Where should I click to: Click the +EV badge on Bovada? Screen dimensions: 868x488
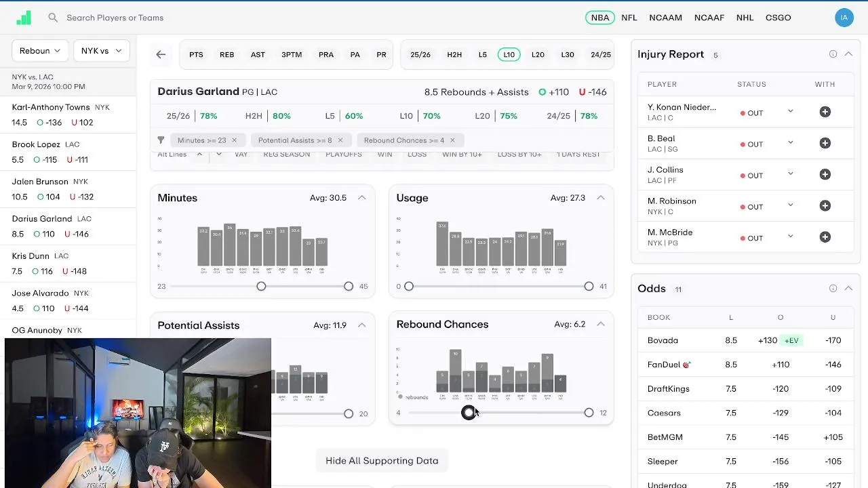tap(791, 340)
